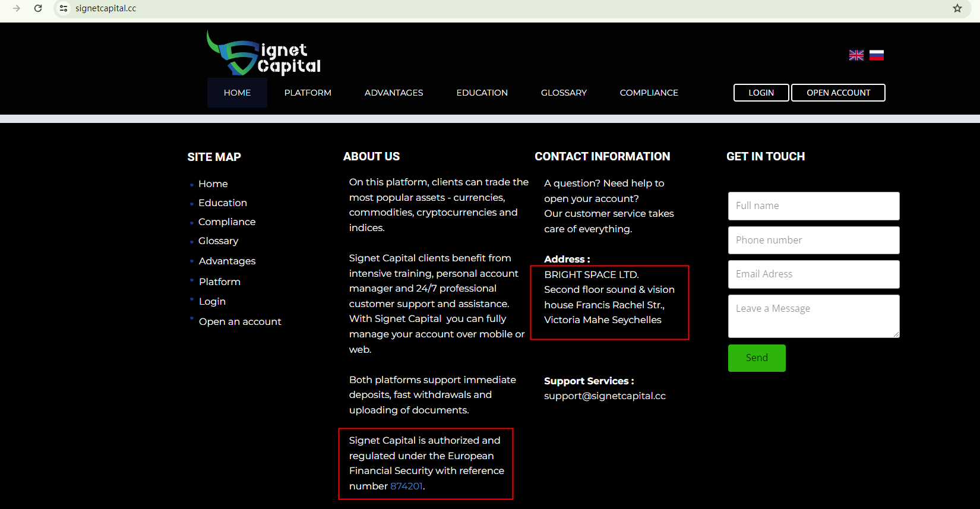Switch language with the Russian flag
The height and width of the screenshot is (509, 980).
click(876, 55)
